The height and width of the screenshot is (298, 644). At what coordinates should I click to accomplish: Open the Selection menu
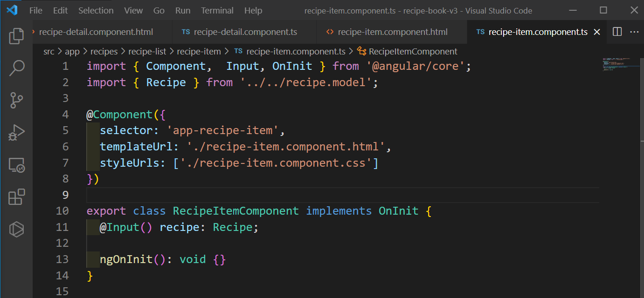[x=96, y=10]
